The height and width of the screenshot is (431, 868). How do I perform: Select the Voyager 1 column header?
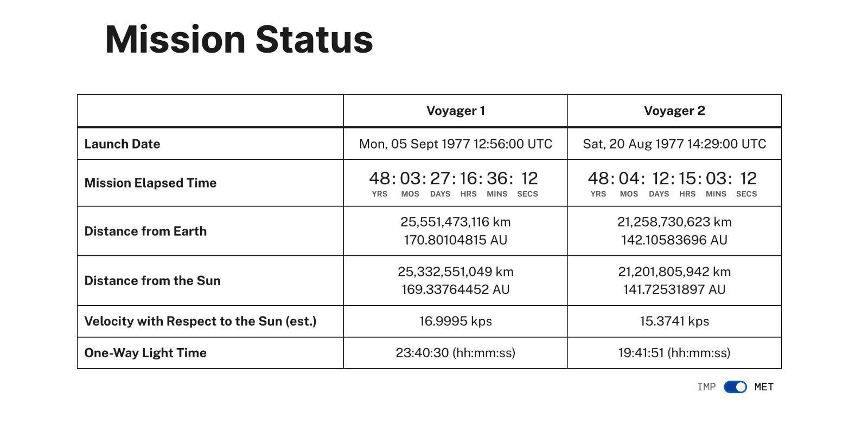(x=455, y=111)
